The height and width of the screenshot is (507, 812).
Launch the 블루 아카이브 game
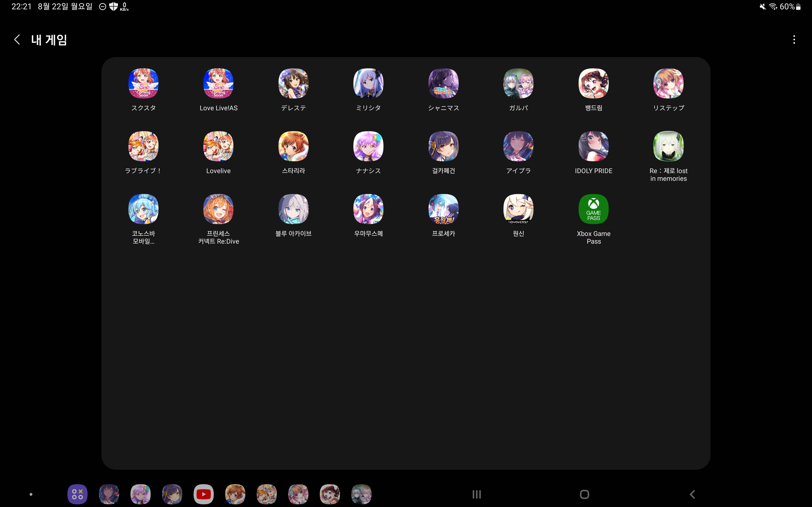tap(293, 209)
